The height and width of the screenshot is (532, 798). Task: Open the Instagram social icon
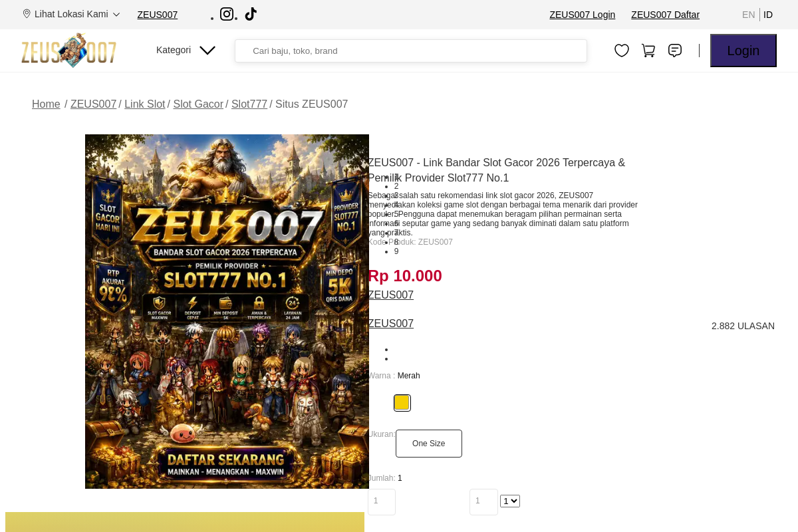(x=227, y=14)
